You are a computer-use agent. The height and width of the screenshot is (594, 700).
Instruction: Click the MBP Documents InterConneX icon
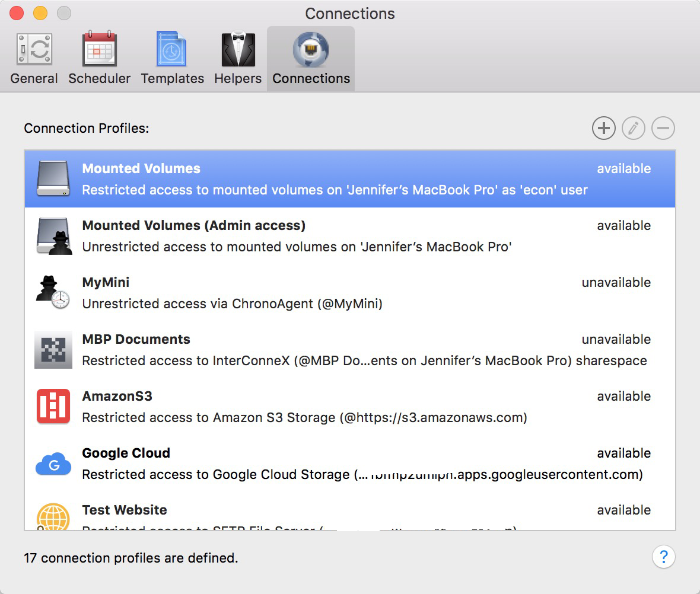point(53,349)
